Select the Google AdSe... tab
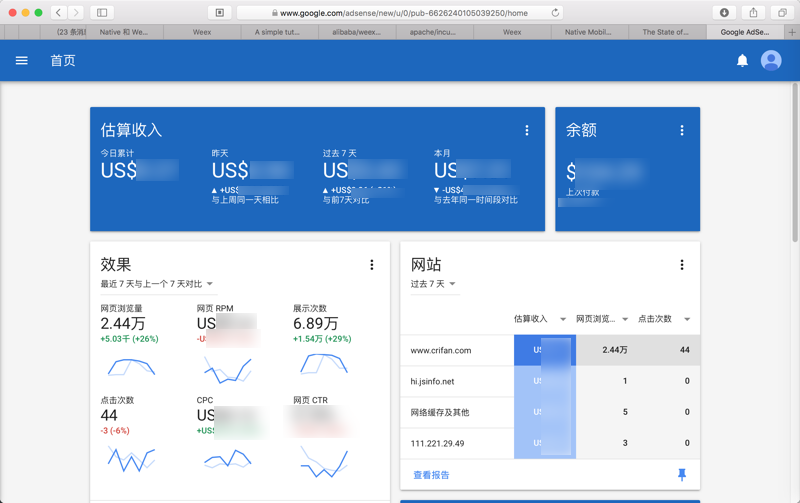800x503 pixels. click(745, 32)
